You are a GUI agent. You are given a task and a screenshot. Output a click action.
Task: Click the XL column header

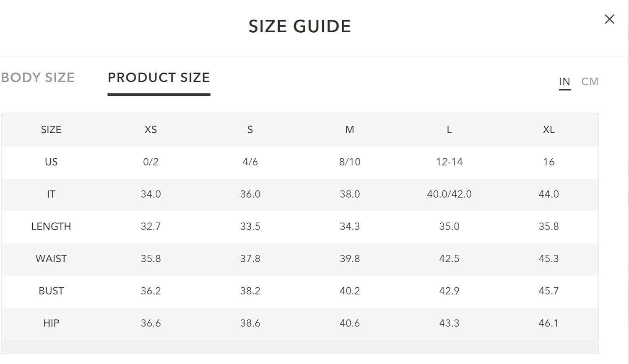[x=548, y=130]
